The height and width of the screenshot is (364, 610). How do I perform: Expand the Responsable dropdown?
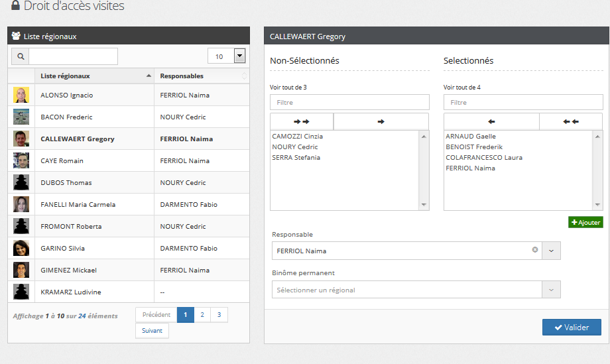pos(551,251)
